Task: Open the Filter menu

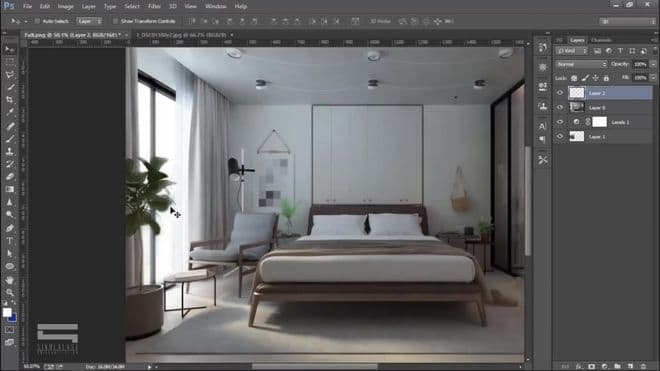Action: tap(154, 6)
